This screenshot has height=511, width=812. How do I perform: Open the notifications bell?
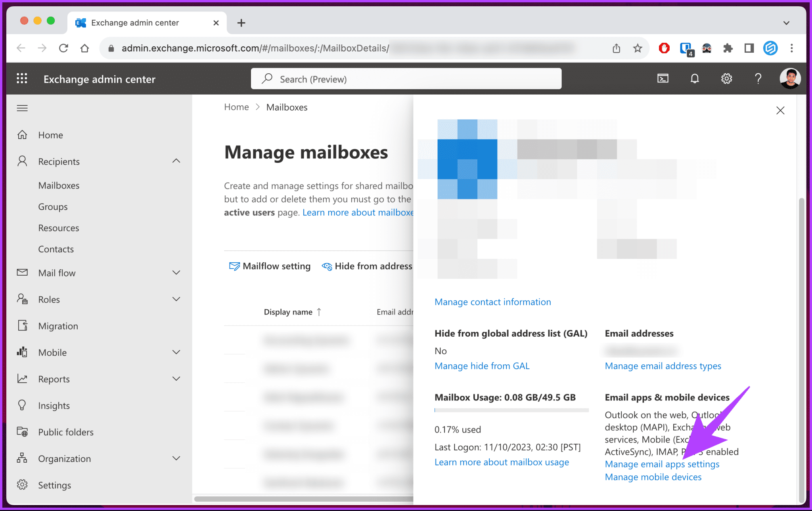coord(695,78)
